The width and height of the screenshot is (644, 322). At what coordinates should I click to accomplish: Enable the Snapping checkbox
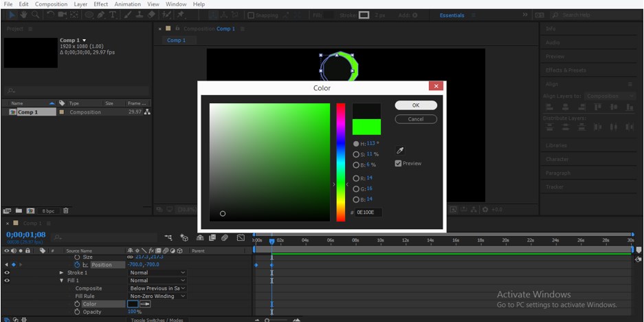(251, 15)
